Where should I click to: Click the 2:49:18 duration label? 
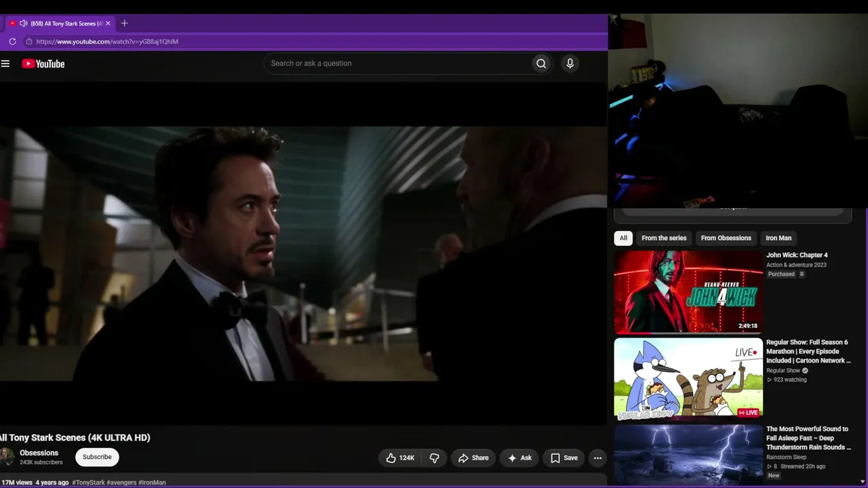pos(748,326)
